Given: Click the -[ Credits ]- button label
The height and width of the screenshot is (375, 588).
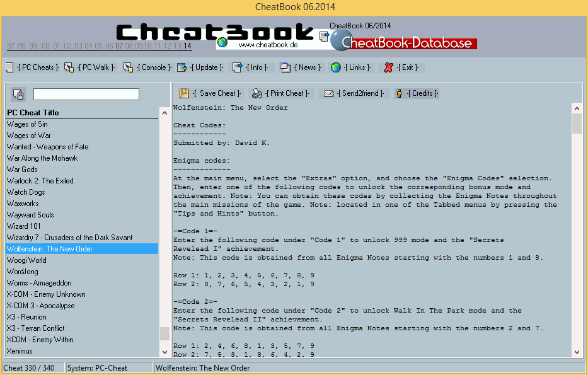Looking at the screenshot, I should tap(423, 93).
